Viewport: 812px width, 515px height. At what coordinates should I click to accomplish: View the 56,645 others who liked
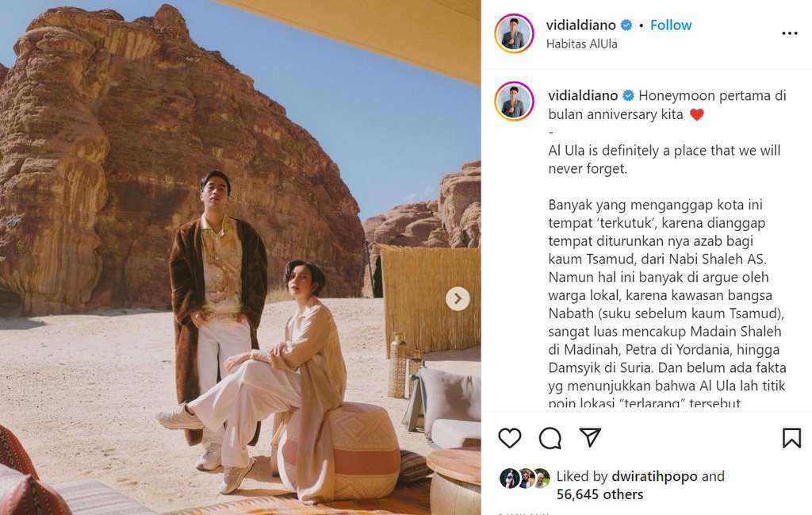[x=599, y=494]
